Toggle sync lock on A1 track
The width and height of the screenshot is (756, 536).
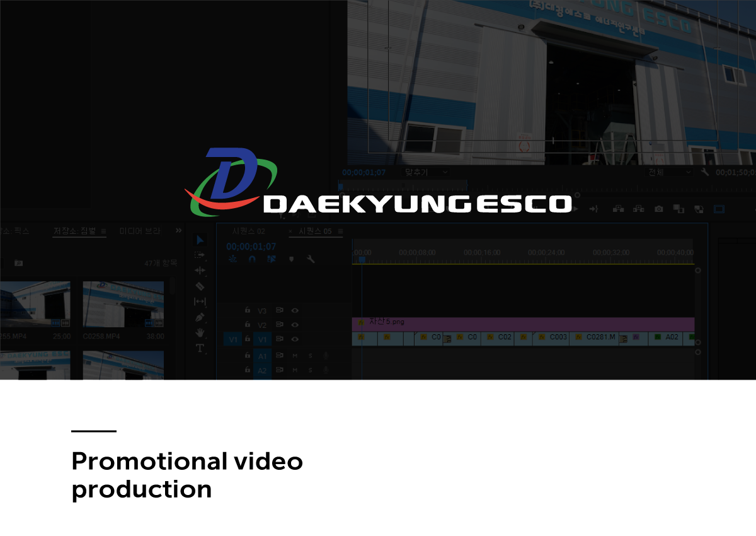[x=280, y=356]
